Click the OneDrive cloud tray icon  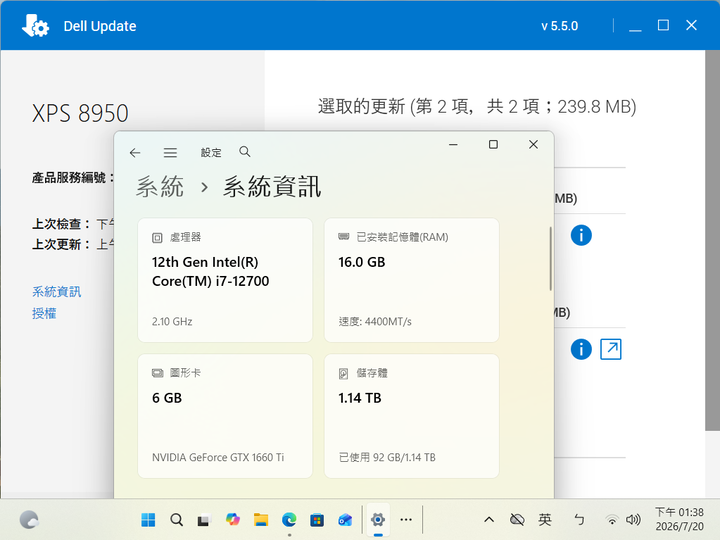pyautogui.click(x=517, y=520)
